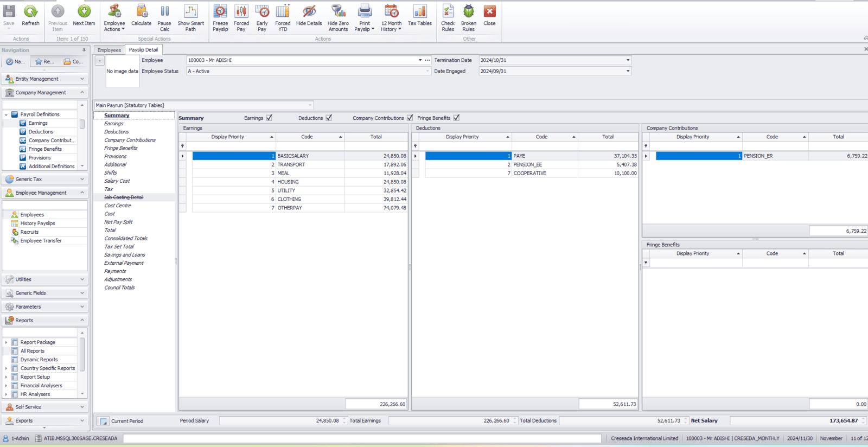Select BASICSALARY earnings row

click(x=299, y=156)
